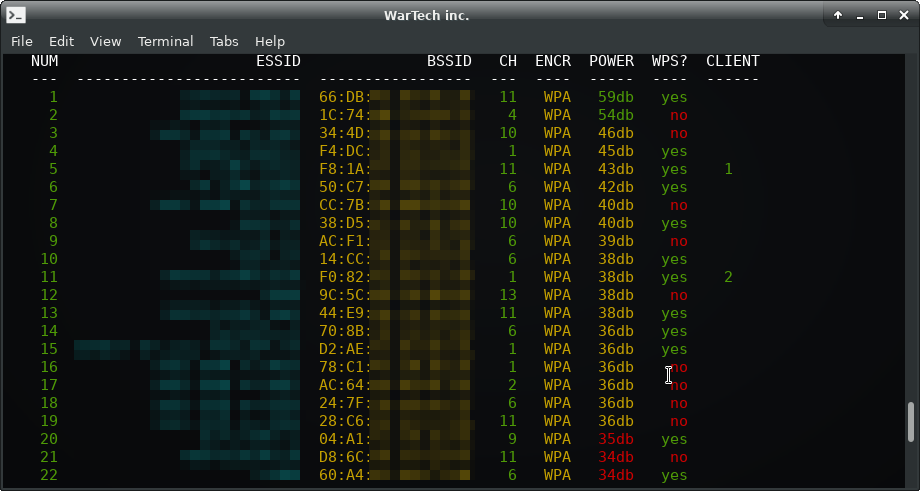Click the vertical scrollbar thumb
This screenshot has height=491, width=920.
[911, 422]
